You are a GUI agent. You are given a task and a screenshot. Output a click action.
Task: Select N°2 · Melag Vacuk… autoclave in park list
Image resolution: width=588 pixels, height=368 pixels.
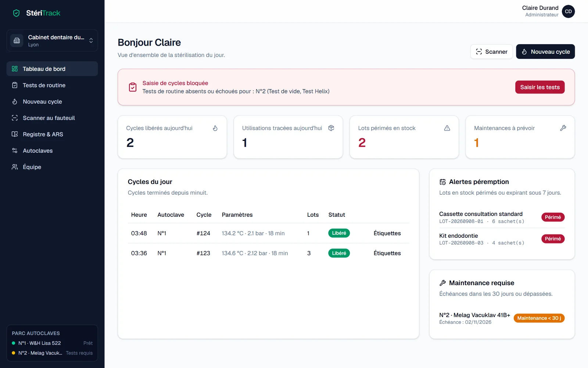[x=40, y=353]
